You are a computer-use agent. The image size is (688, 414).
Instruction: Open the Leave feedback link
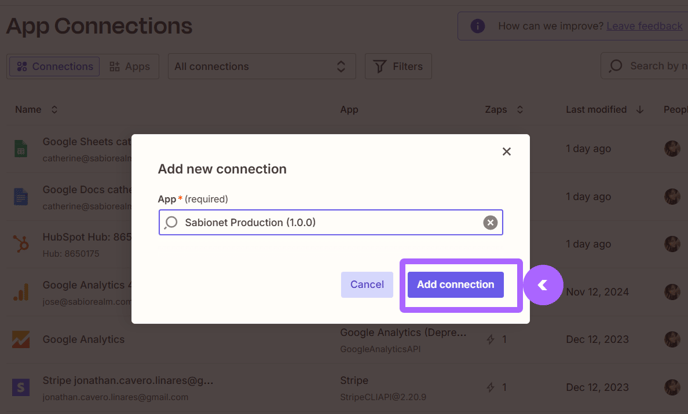tap(645, 26)
